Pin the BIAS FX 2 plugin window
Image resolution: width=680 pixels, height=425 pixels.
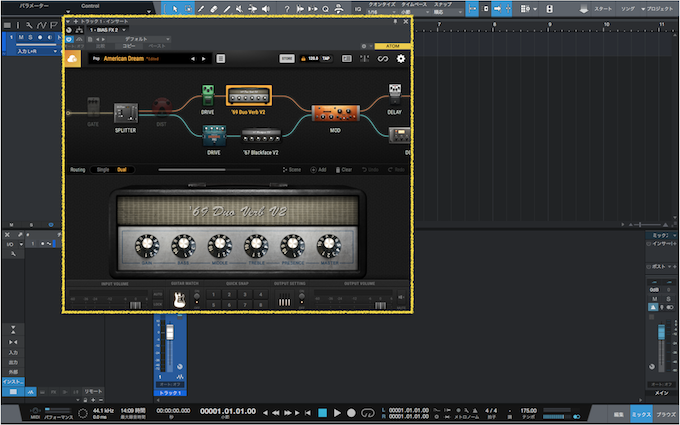tap(395, 21)
